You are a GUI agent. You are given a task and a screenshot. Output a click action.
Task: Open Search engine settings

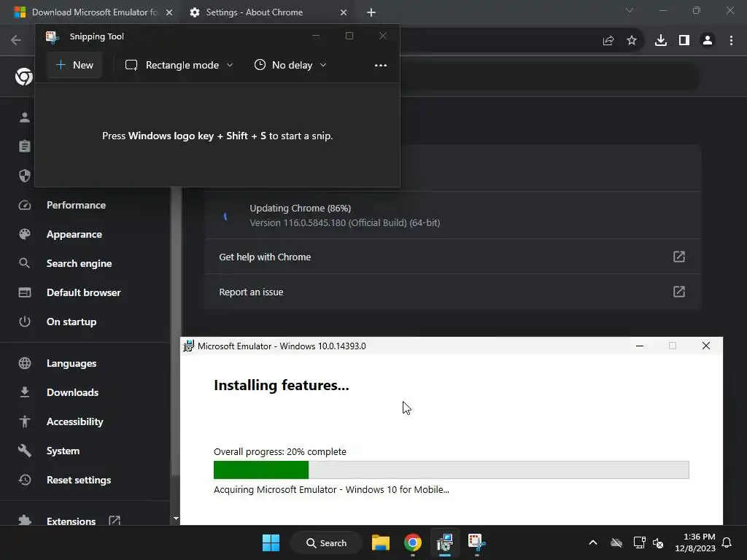pos(79,263)
